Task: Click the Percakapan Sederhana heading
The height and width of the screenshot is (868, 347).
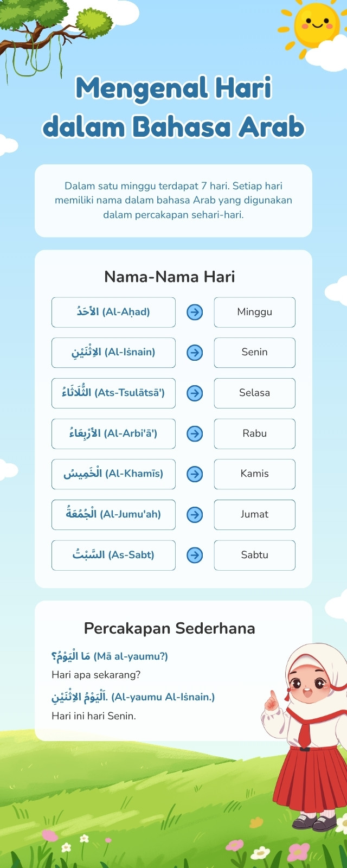Action: (170, 628)
